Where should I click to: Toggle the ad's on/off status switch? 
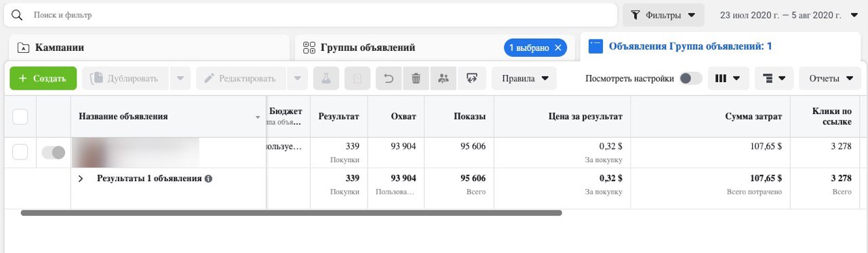click(54, 153)
